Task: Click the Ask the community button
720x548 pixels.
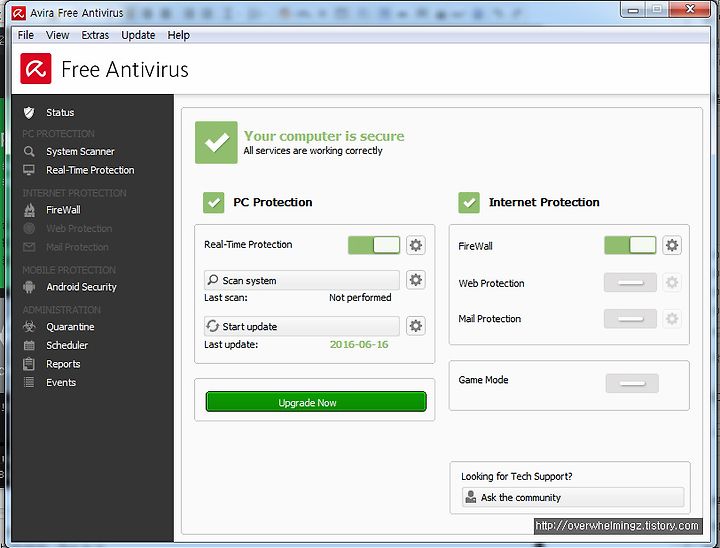Action: [x=573, y=497]
